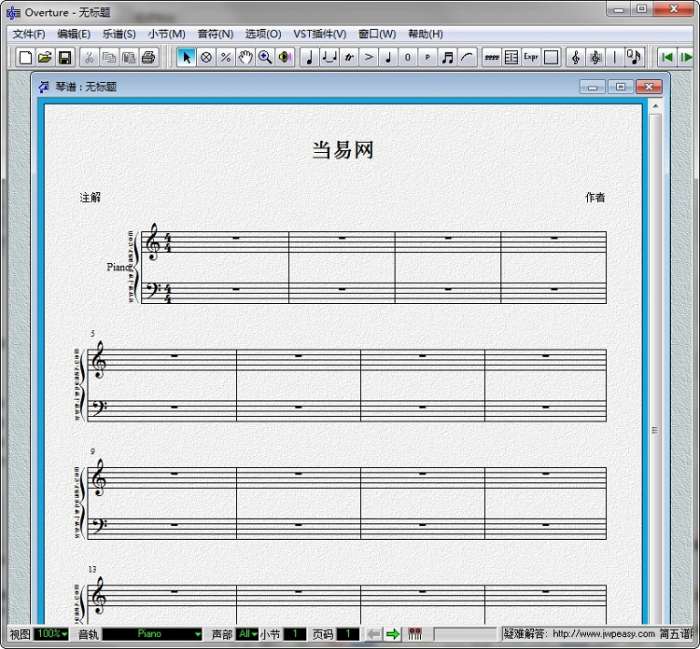Minimize the 琴谱 score sub-window
700x649 pixels.
(592, 87)
